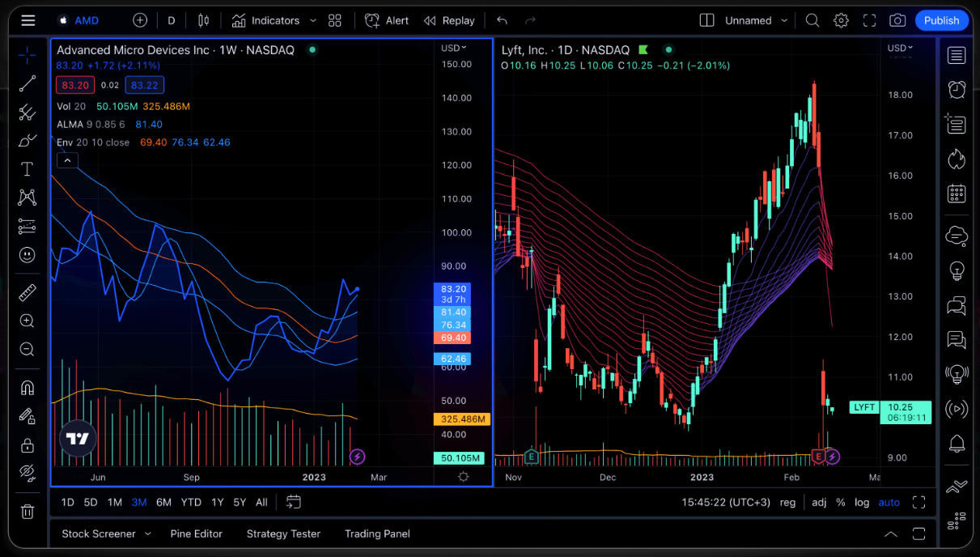Open AMD chart USD currency dropdown
980x557 pixels.
pos(454,48)
